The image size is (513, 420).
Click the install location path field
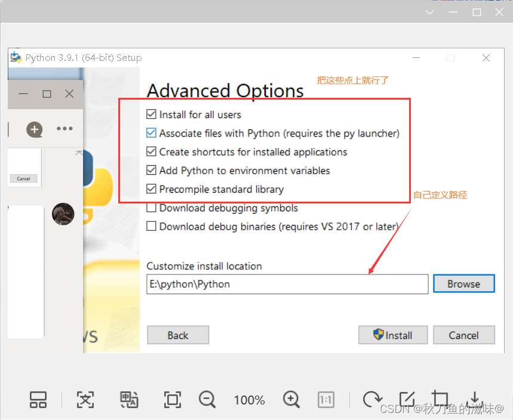click(287, 284)
